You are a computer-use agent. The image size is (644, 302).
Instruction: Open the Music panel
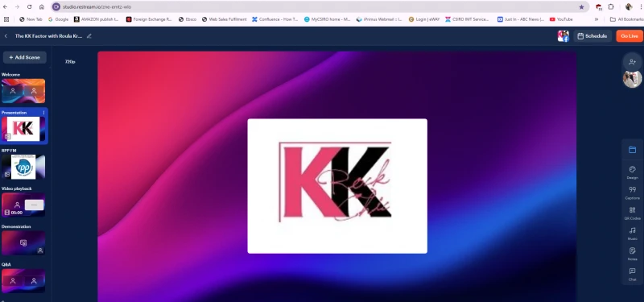[x=632, y=233]
